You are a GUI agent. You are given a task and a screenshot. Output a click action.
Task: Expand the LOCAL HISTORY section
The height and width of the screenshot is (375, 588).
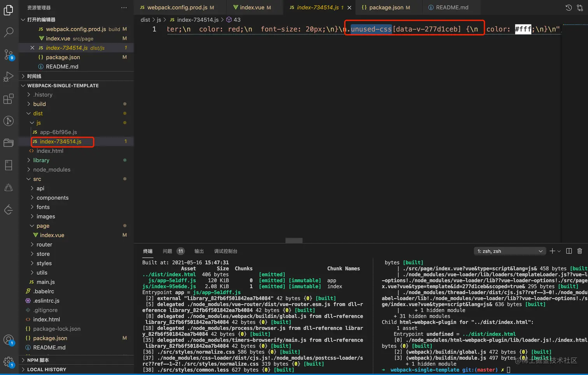click(x=77, y=369)
